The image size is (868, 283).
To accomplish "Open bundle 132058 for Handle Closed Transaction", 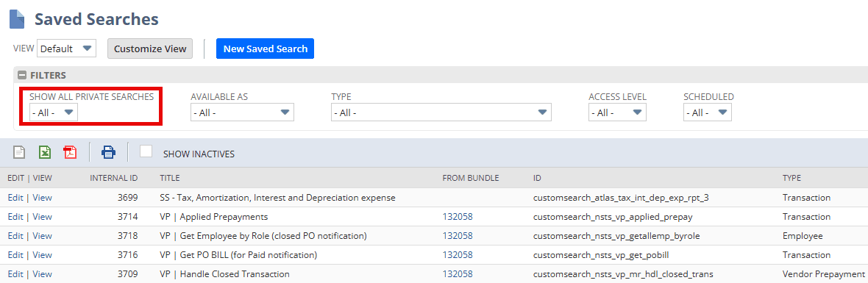I will click(x=458, y=274).
